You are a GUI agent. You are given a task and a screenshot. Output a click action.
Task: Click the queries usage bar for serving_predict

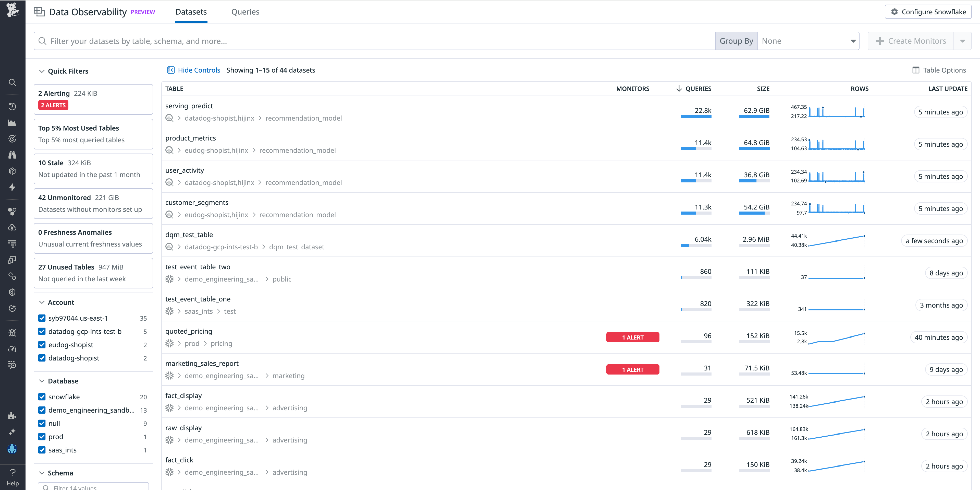point(696,117)
